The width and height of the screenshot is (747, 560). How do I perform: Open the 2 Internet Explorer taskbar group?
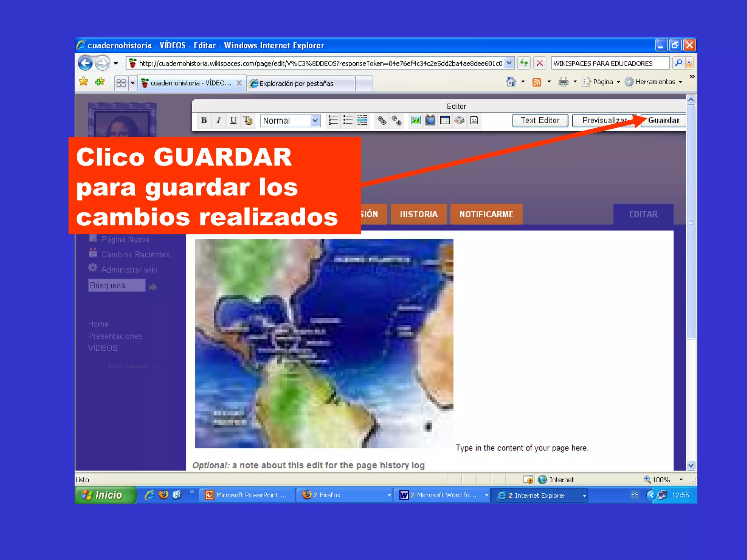point(540,495)
